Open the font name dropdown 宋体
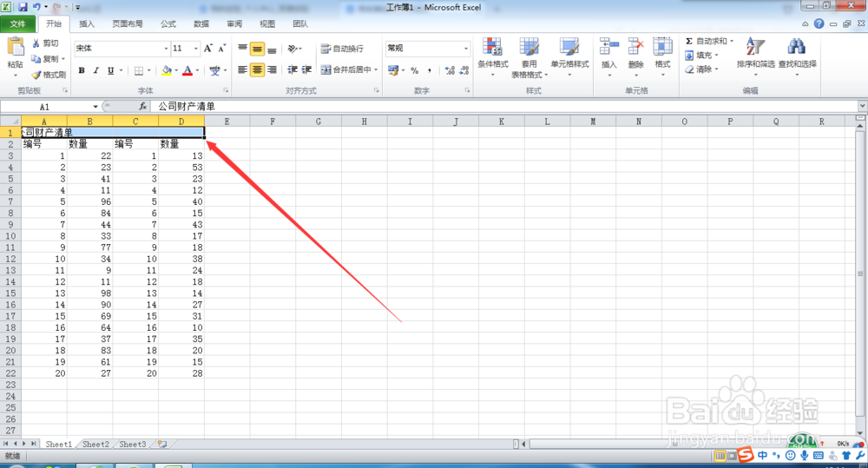Viewport: 868px width, 468px height. pos(166,48)
